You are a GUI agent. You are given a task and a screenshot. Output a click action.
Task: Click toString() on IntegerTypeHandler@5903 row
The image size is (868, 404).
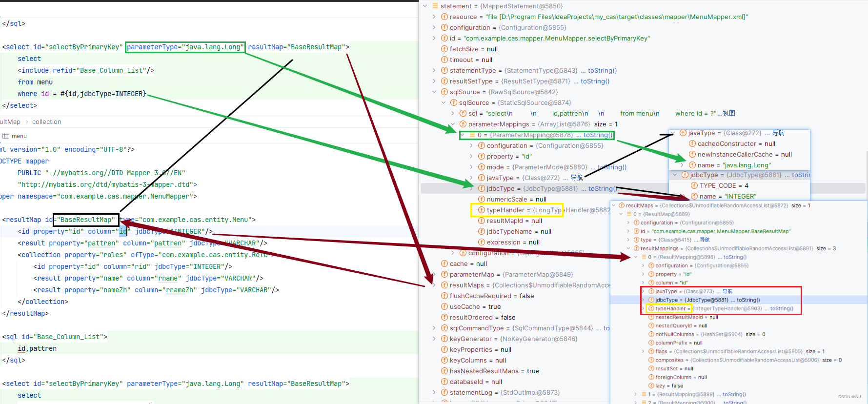coord(782,308)
